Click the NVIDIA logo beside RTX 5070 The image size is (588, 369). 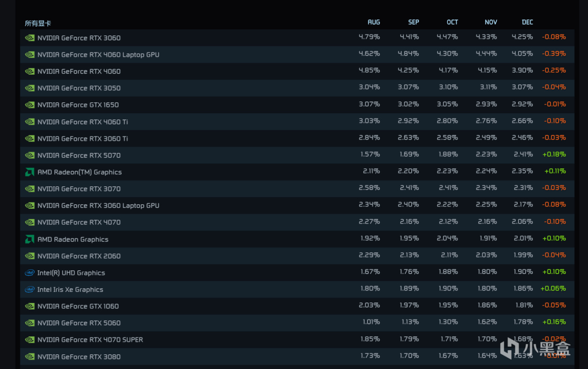(x=29, y=155)
